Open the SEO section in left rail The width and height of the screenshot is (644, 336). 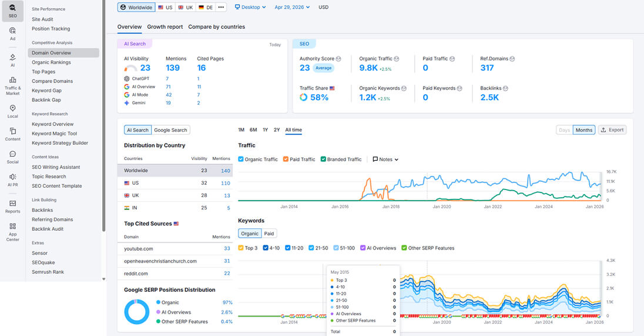pos(12,11)
